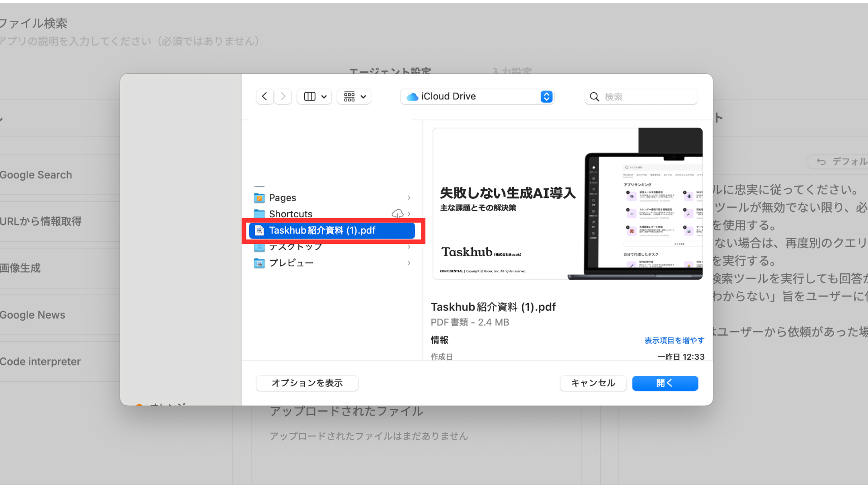
Task: Select the Shortcuts folder
Action: (x=290, y=214)
